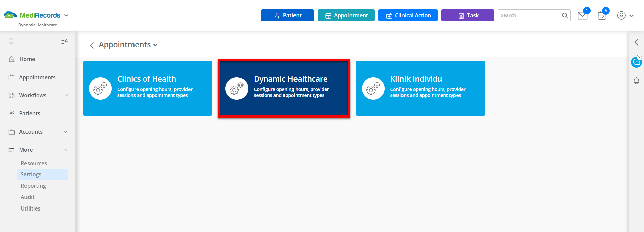Open the Clinics of Health card
644x232 pixels.
coord(148,88)
